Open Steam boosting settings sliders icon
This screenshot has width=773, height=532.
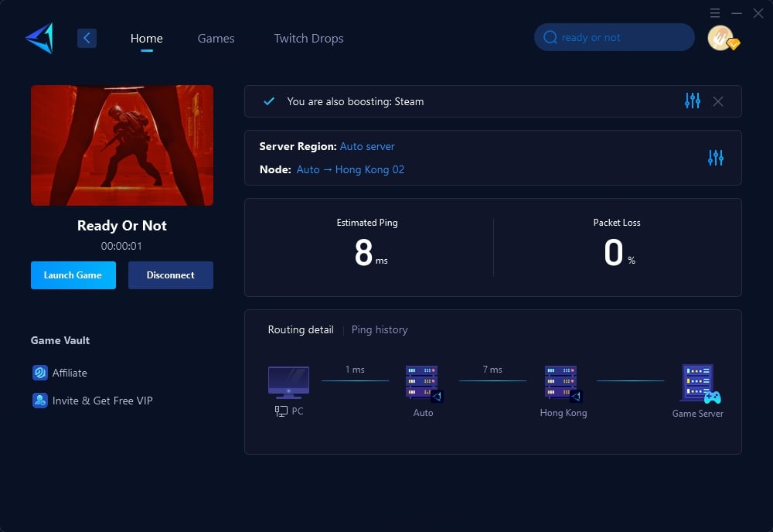692,101
